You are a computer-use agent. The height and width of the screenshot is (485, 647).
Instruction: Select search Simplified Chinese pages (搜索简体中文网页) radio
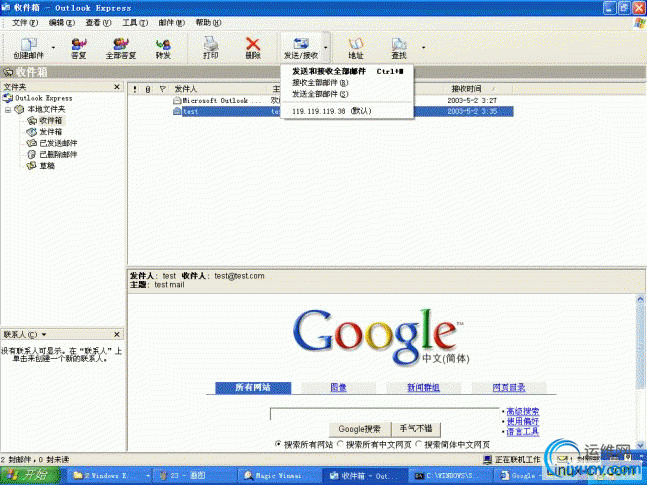coord(418,444)
